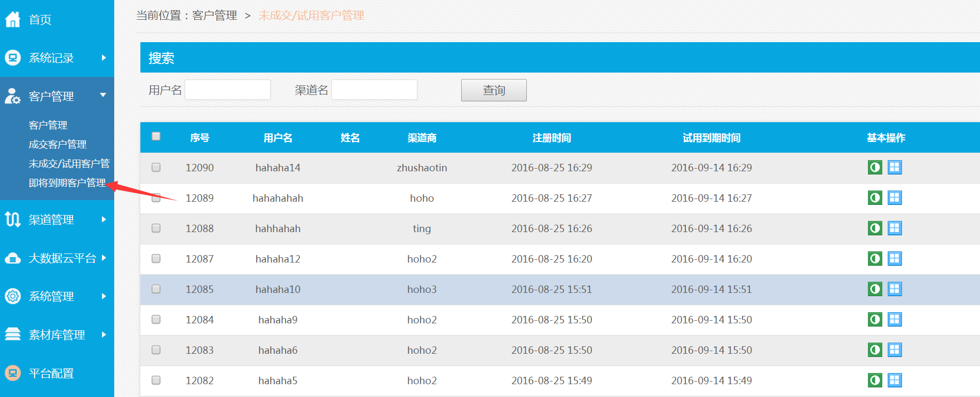Click the 试用到期时间 column header
Screen dimensions: 980x397
coord(712,138)
